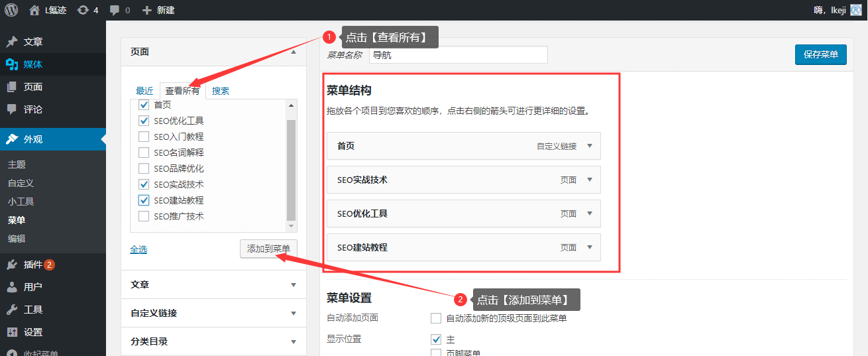The width and height of the screenshot is (868, 356).
Task: Click the plus New content icon
Action: click(147, 10)
